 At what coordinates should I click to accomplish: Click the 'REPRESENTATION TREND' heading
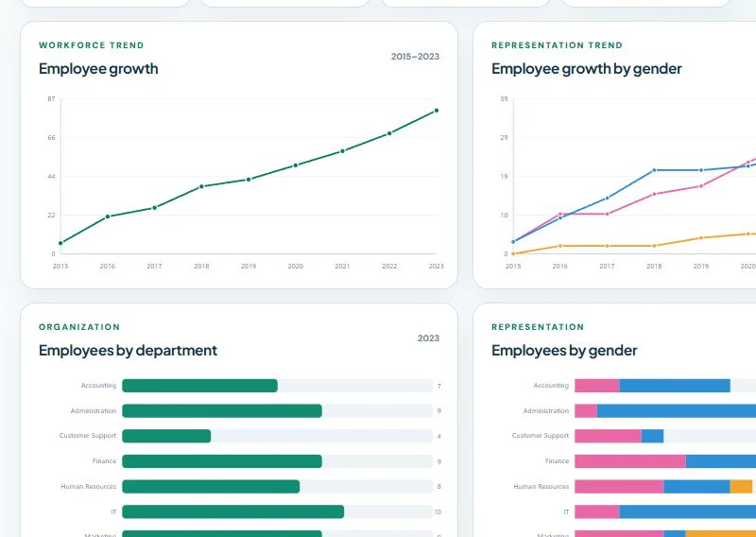point(557,45)
